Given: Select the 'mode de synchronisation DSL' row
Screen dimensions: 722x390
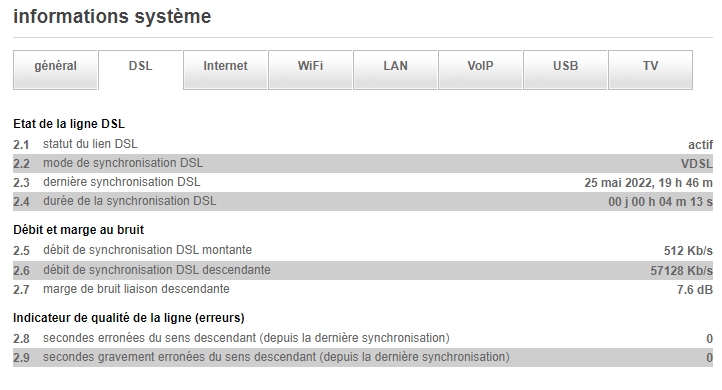Looking at the screenshot, I should tap(363, 163).
